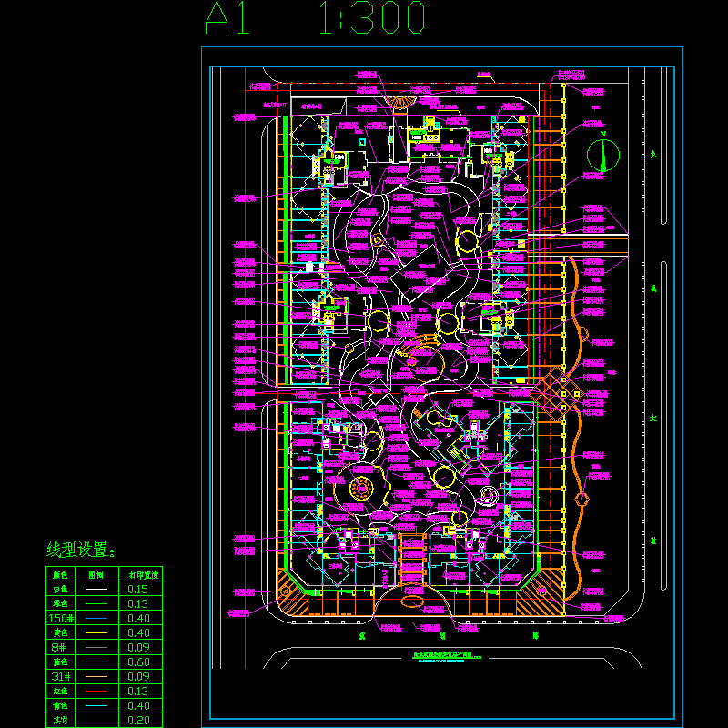Select the 8# gray line sample
The image size is (728, 728).
tap(96, 647)
